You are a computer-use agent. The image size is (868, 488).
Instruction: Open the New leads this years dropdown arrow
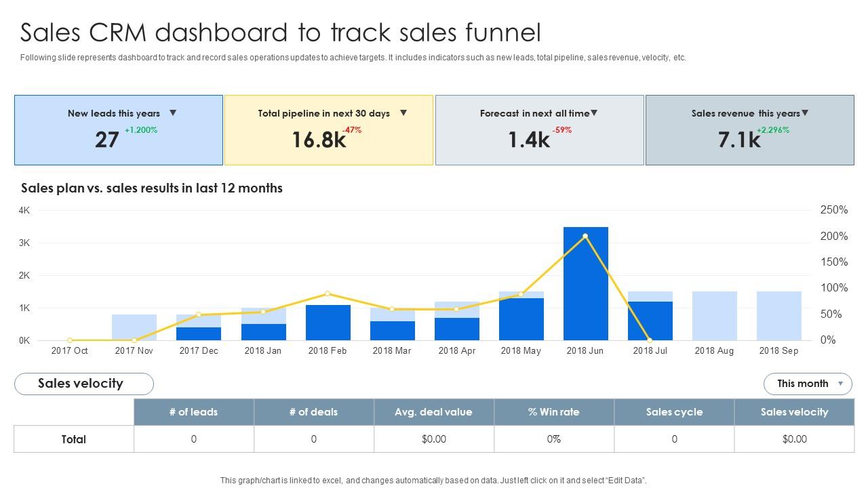click(x=173, y=113)
